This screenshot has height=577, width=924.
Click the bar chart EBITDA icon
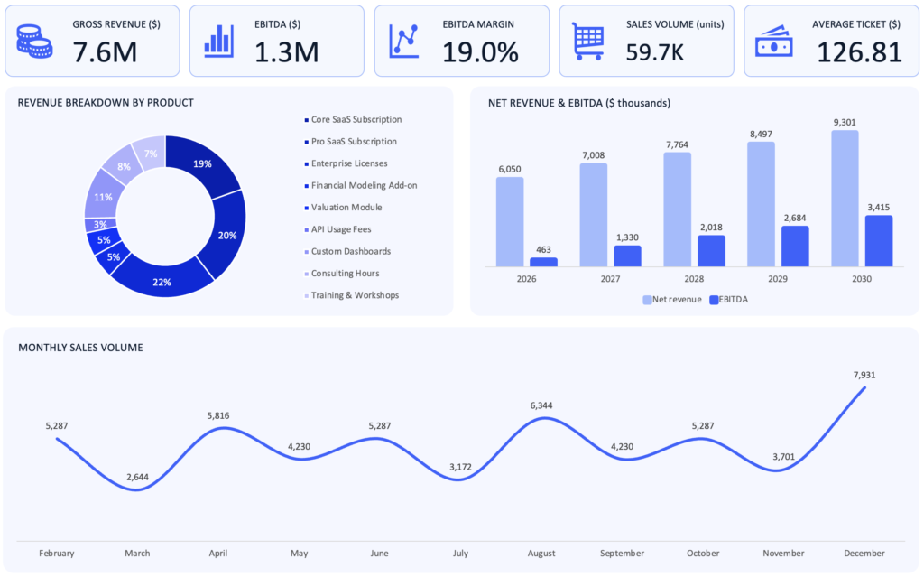point(219,41)
